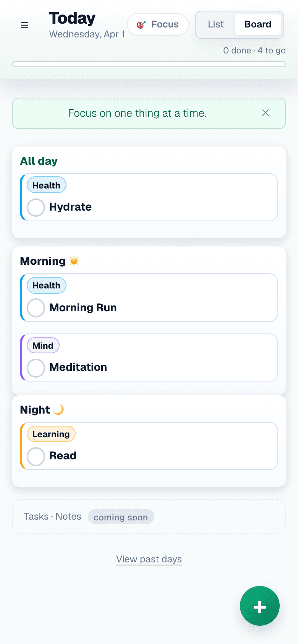
Task: Select the Mind category pill
Action: (43, 345)
